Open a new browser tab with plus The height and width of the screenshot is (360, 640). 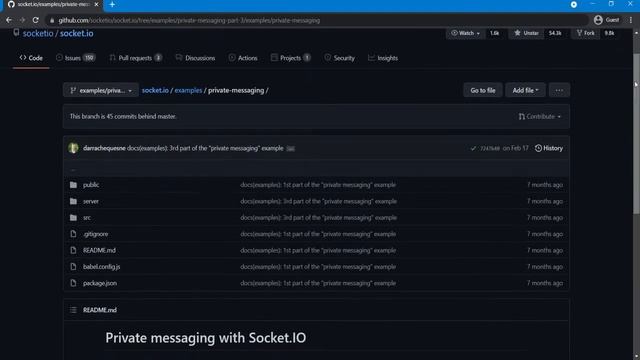112,4
